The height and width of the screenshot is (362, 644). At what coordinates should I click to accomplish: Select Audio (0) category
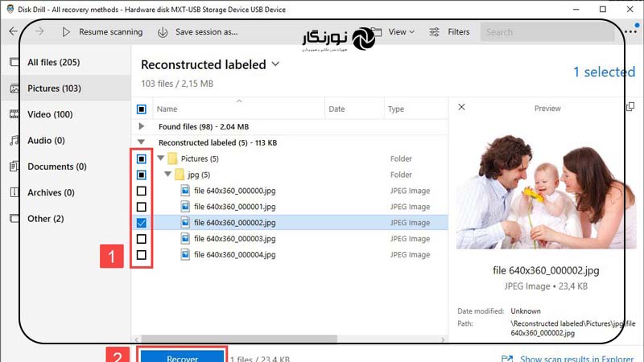(x=46, y=140)
